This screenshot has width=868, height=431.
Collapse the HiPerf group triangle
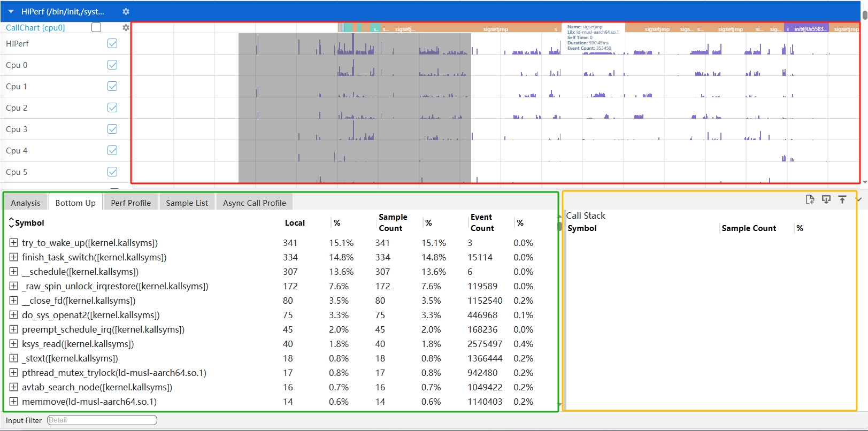(11, 11)
